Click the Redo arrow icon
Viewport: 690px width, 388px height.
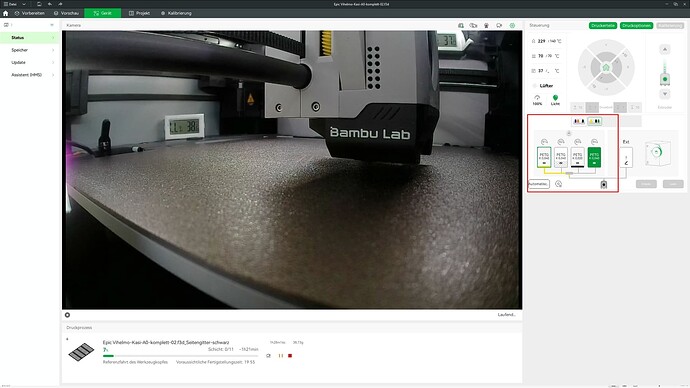(60, 4)
